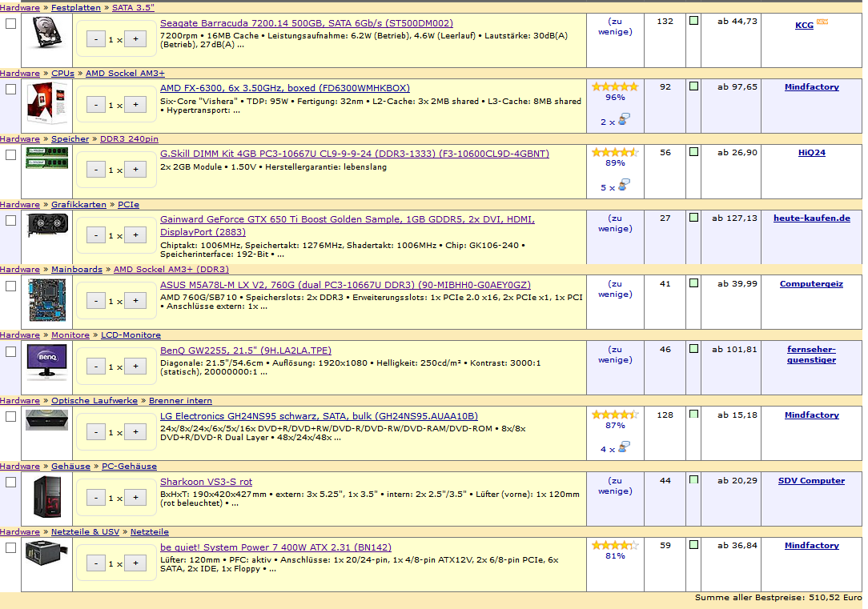Open the Sharkoon VS3-S case thumbnail
This screenshot has height=609, width=868.
click(x=47, y=497)
